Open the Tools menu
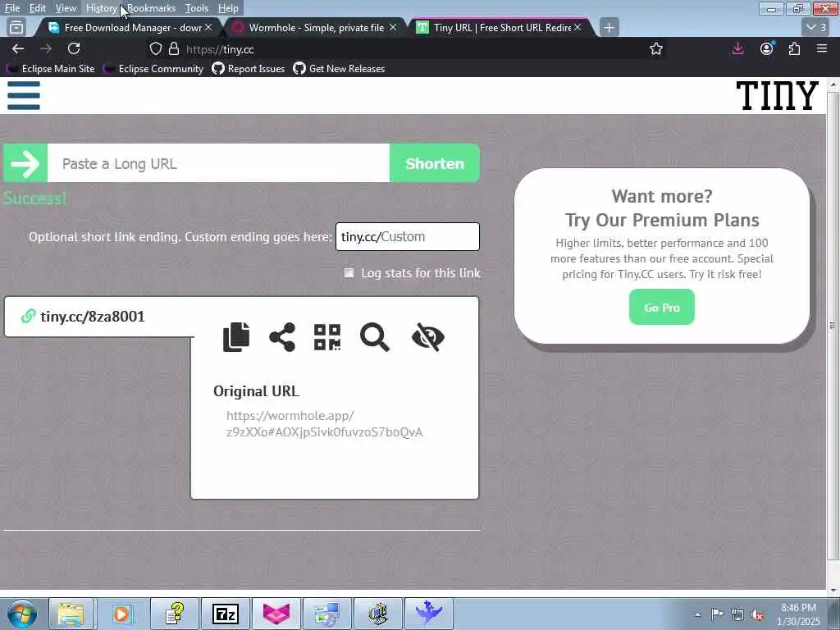Image resolution: width=840 pixels, height=630 pixels. coord(197,8)
